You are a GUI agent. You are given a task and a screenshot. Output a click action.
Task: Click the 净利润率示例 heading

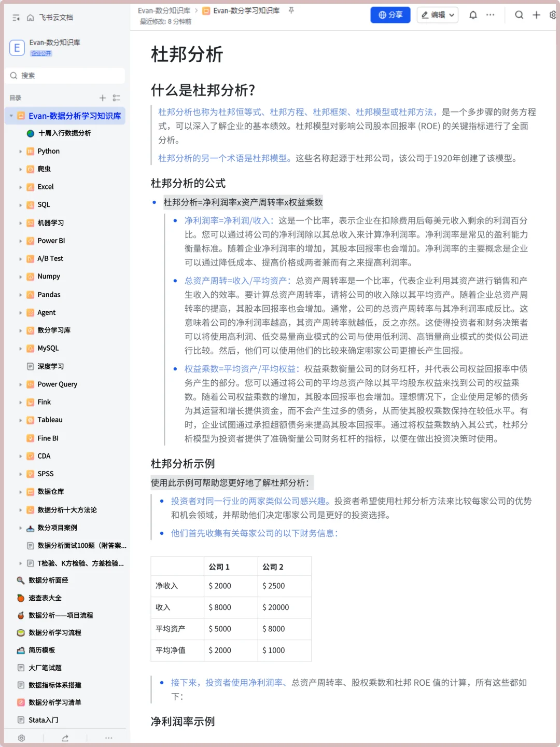point(183,722)
